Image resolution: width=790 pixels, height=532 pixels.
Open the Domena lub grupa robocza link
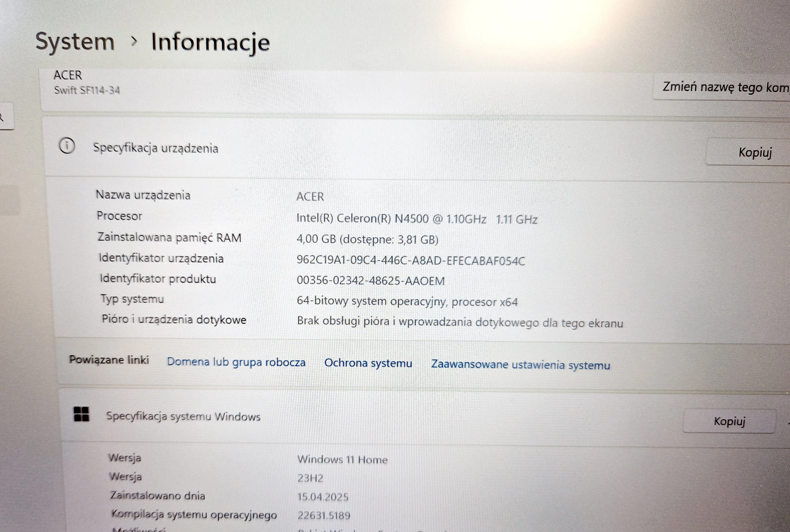tap(236, 362)
